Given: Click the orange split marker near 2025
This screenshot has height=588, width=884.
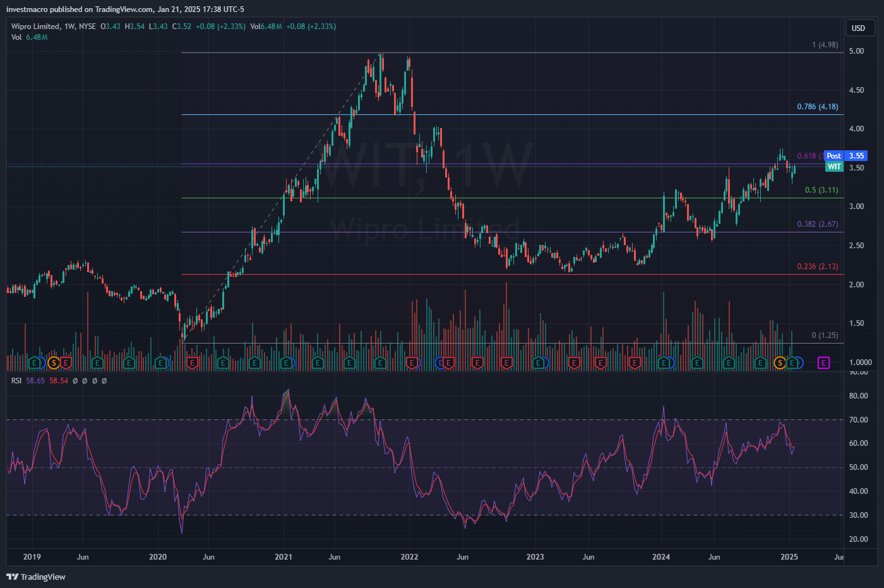Looking at the screenshot, I should (780, 363).
